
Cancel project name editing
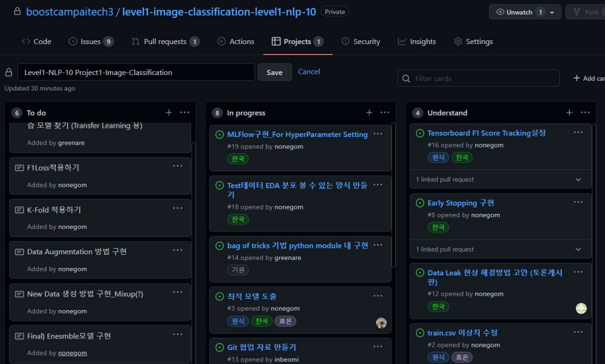[x=309, y=71]
